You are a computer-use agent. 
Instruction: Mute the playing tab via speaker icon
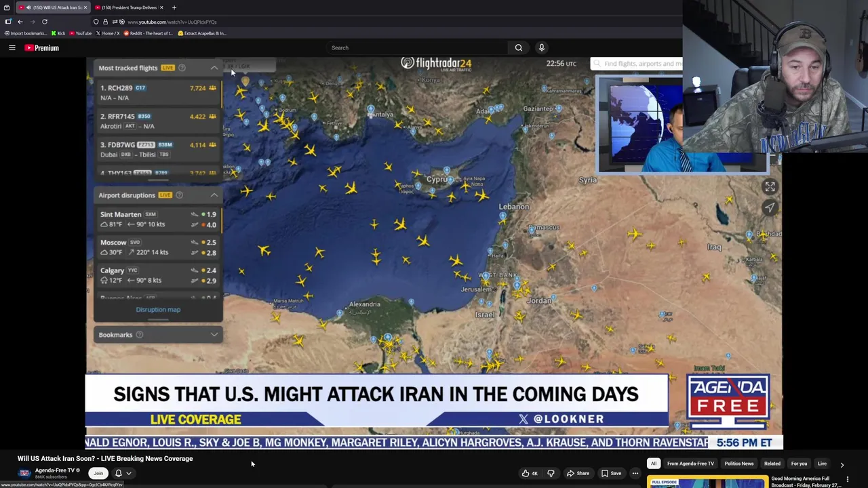click(28, 7)
